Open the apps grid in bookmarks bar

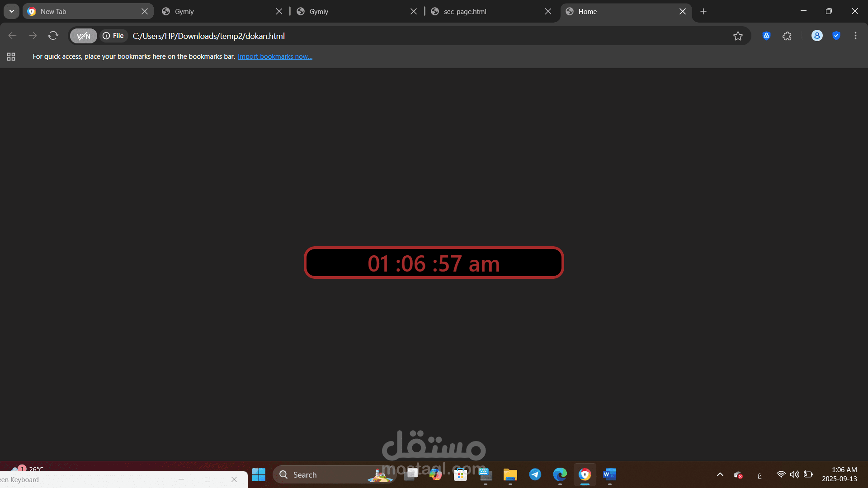coord(11,56)
